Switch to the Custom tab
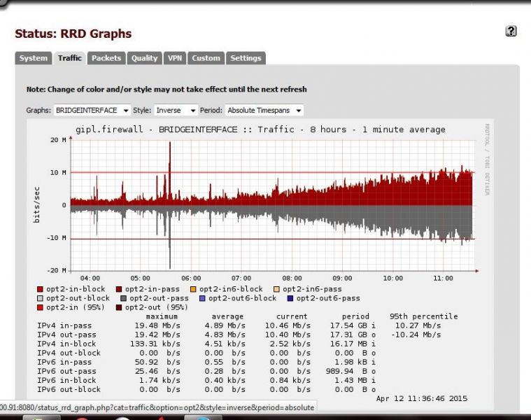This screenshot has width=531, height=420. pos(206,58)
